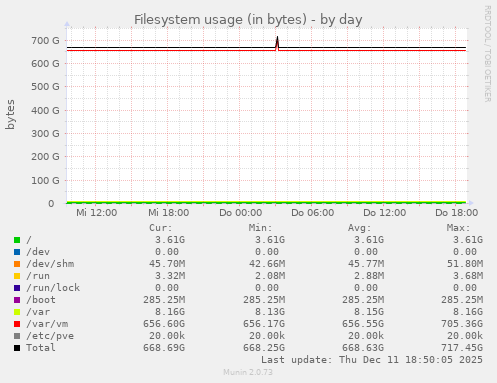
Task: Click the gray /etc/pve legend swatch
Action: [17, 336]
